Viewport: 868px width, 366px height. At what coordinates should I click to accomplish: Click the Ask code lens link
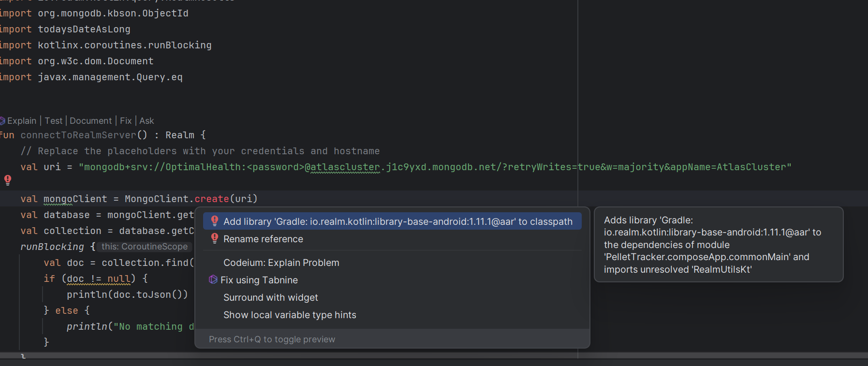[x=147, y=121]
